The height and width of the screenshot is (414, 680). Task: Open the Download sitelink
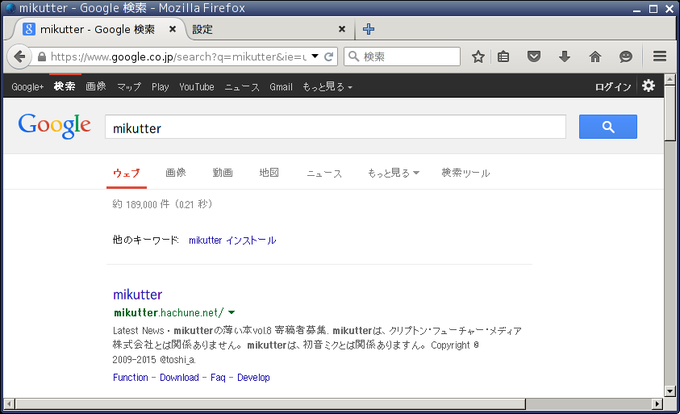179,377
